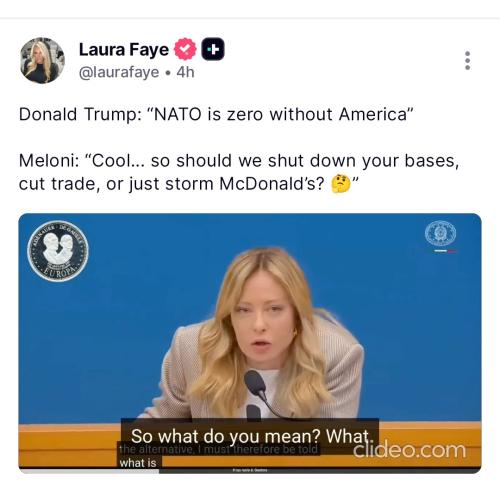Click the government seal emblem in video
Screen dimensions: 500x483
440,233
